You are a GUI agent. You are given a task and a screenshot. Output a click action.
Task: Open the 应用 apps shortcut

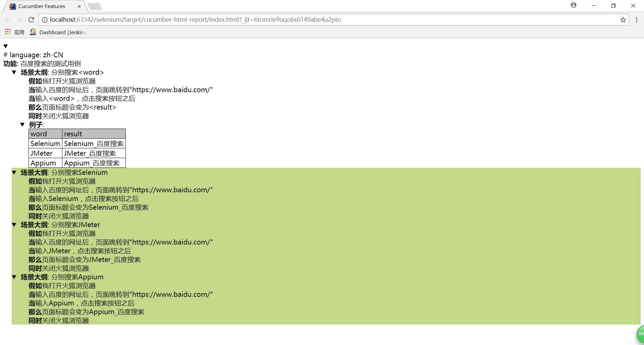14,32
